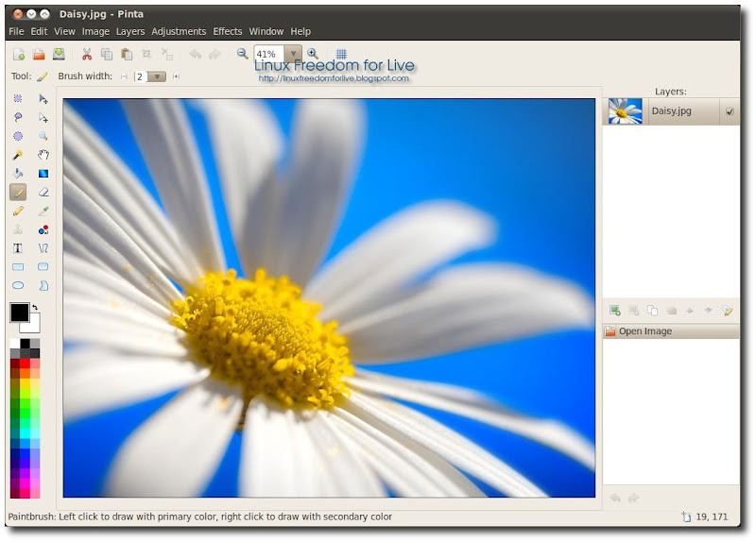Open the Image menu
756x542 pixels.
[x=95, y=31]
